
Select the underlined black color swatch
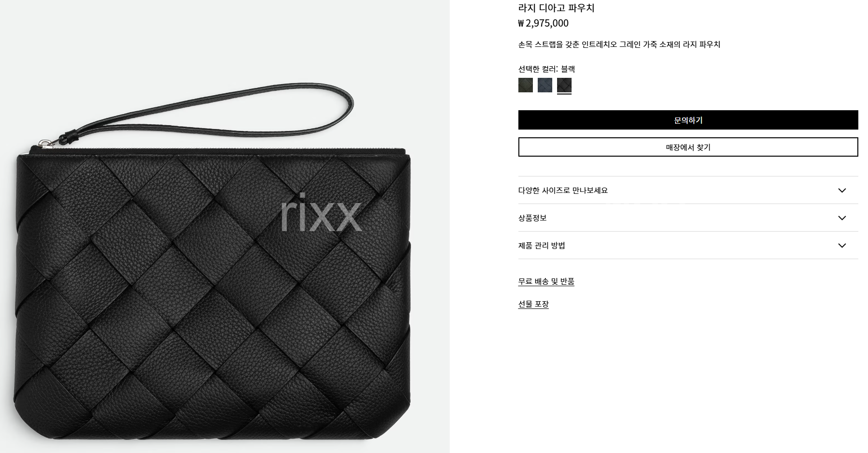(564, 85)
